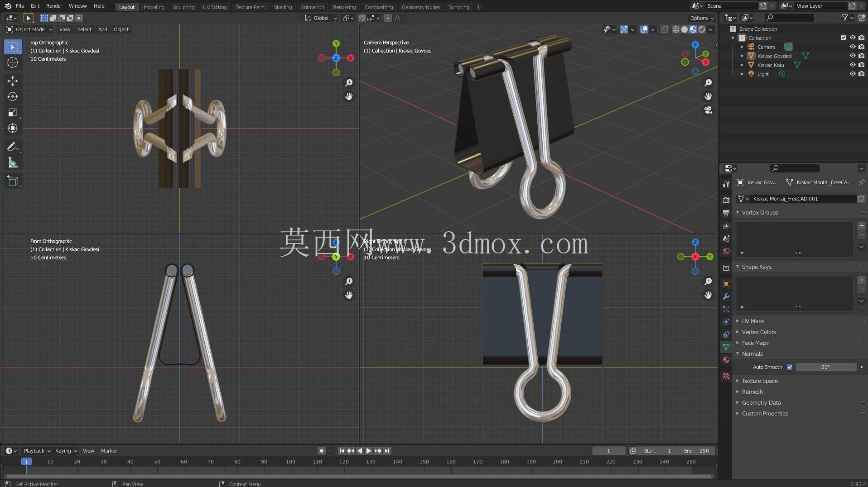Image resolution: width=868 pixels, height=487 pixels.
Task: Click pan hand icon in Camera Perspective viewport
Action: pyautogui.click(x=708, y=96)
